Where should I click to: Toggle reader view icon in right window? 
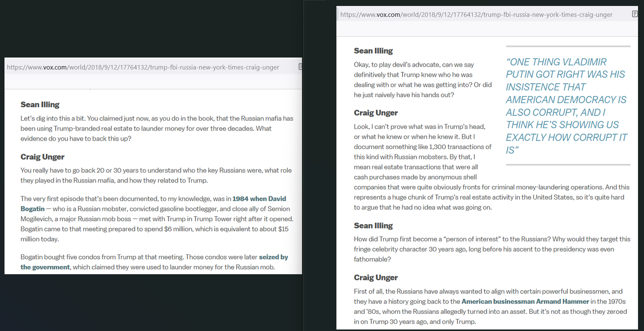[635, 14]
